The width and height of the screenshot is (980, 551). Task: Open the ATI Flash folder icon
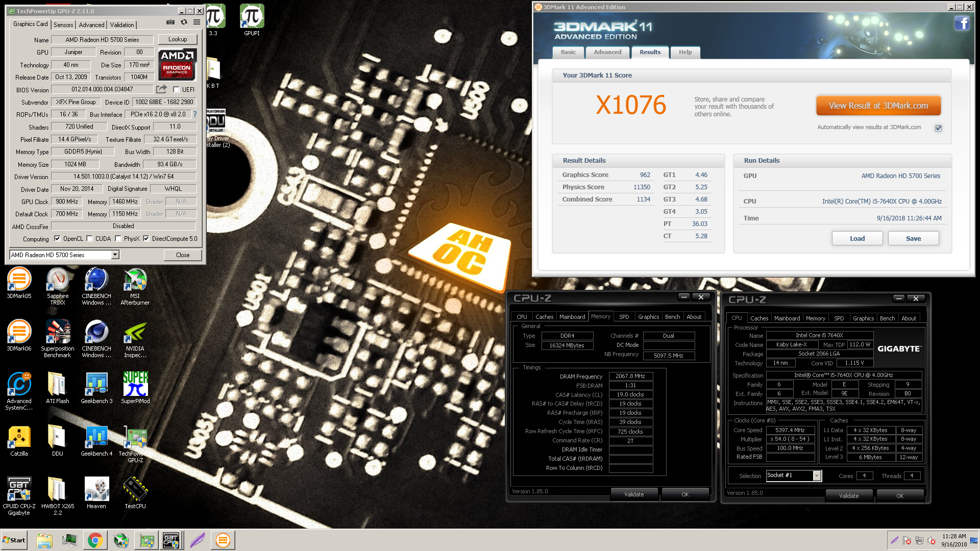(58, 388)
